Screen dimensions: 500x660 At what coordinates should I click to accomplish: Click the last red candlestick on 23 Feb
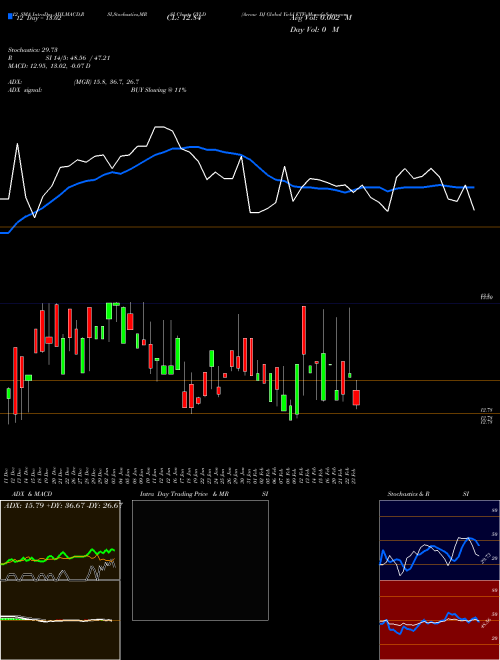(x=356, y=397)
